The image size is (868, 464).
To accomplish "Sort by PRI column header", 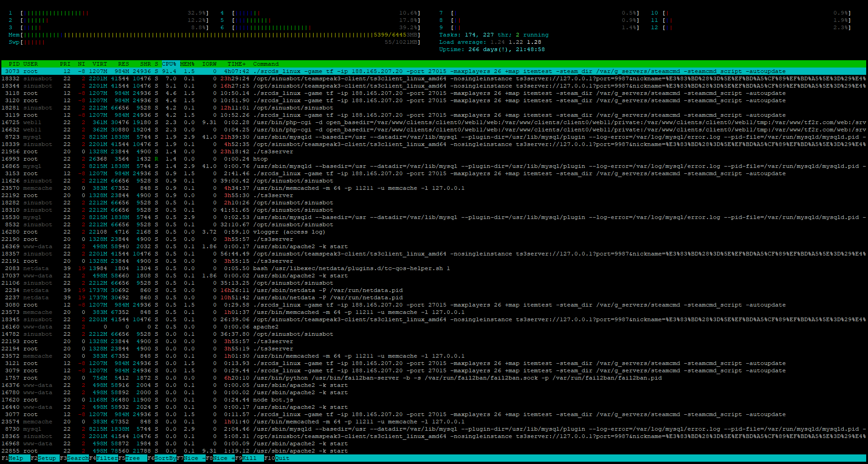I will click(x=65, y=64).
